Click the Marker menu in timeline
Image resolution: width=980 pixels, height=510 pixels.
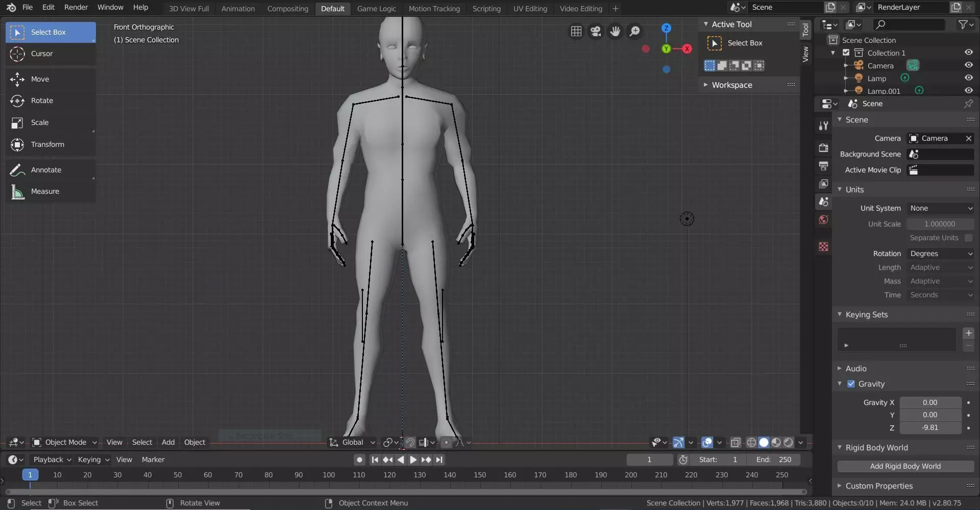click(x=153, y=460)
